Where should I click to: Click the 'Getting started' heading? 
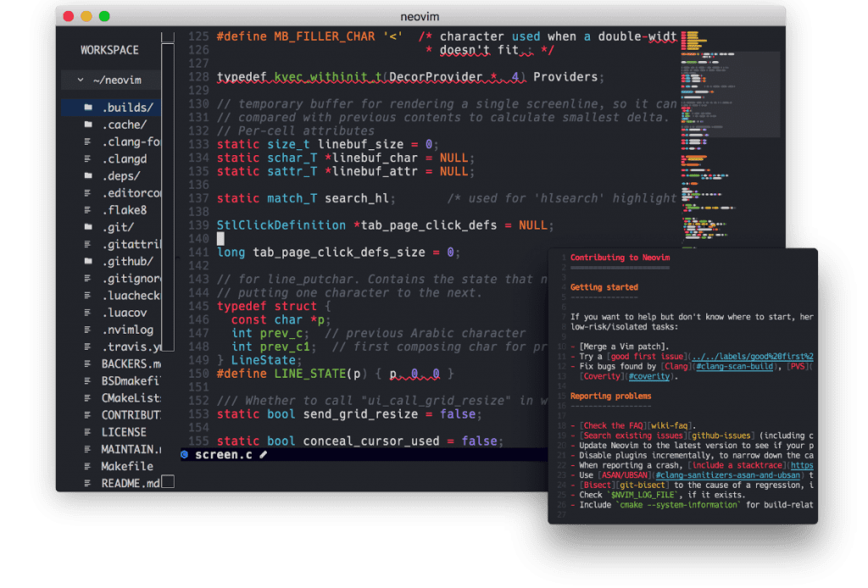(x=604, y=287)
